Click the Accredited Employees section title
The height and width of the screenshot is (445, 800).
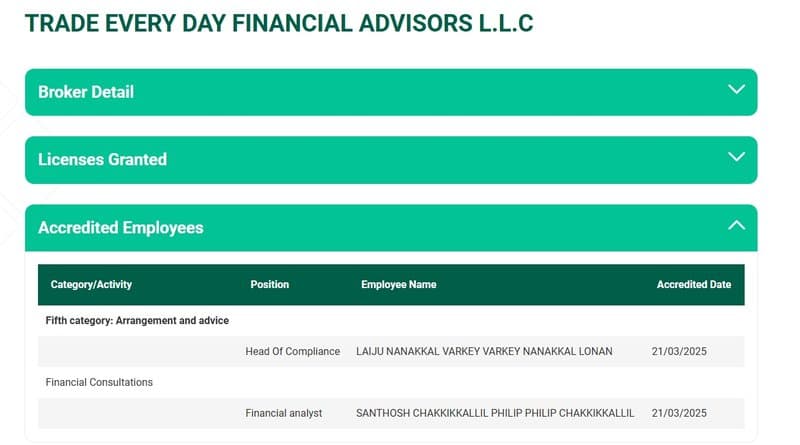120,228
